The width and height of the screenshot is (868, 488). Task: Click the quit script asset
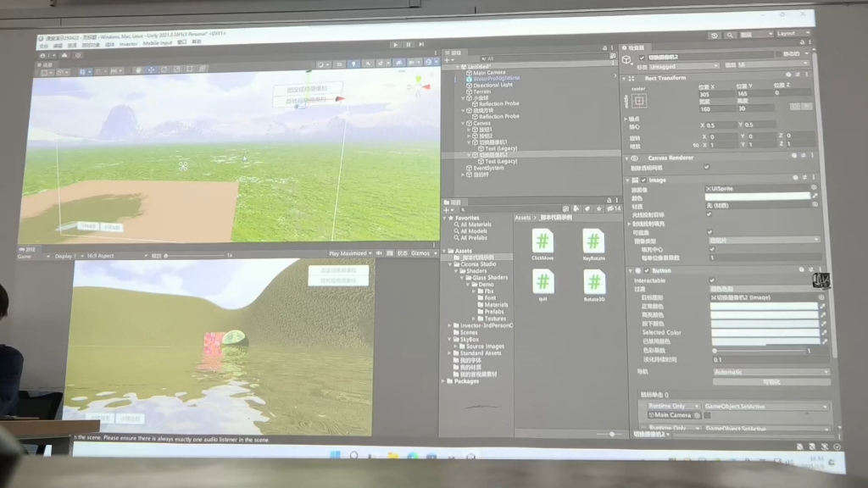[x=543, y=285]
